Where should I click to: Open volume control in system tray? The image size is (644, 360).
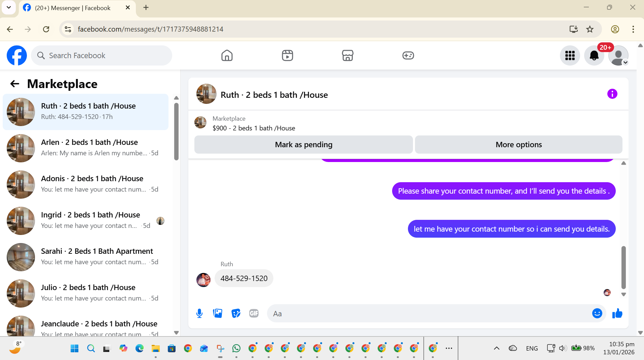(x=563, y=348)
